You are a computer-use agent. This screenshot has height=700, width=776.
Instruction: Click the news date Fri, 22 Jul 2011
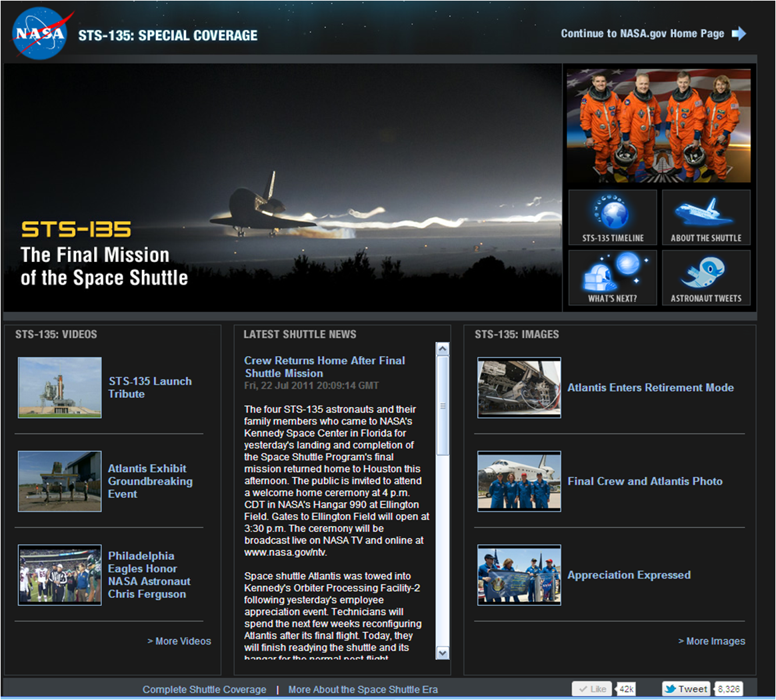[311, 385]
